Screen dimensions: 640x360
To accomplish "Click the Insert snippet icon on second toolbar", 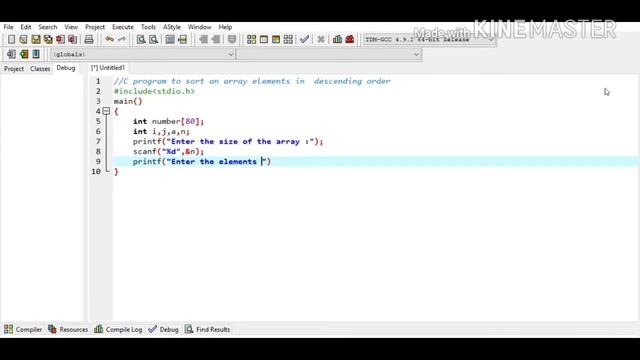I will (11, 54).
